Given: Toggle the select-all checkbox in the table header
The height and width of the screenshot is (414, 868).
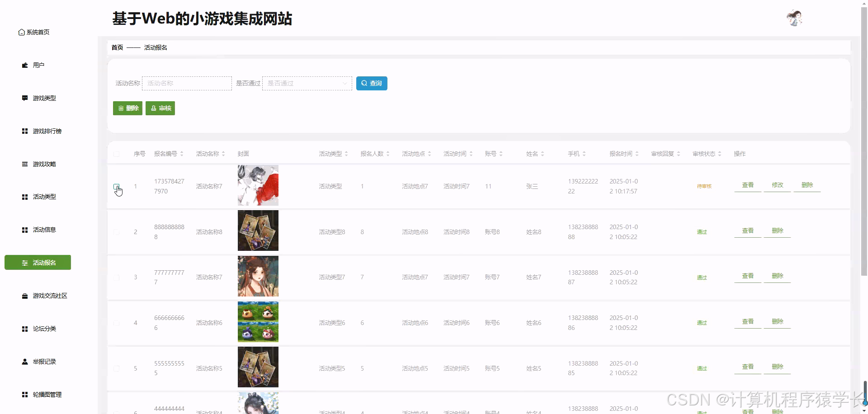Looking at the screenshot, I should (116, 154).
